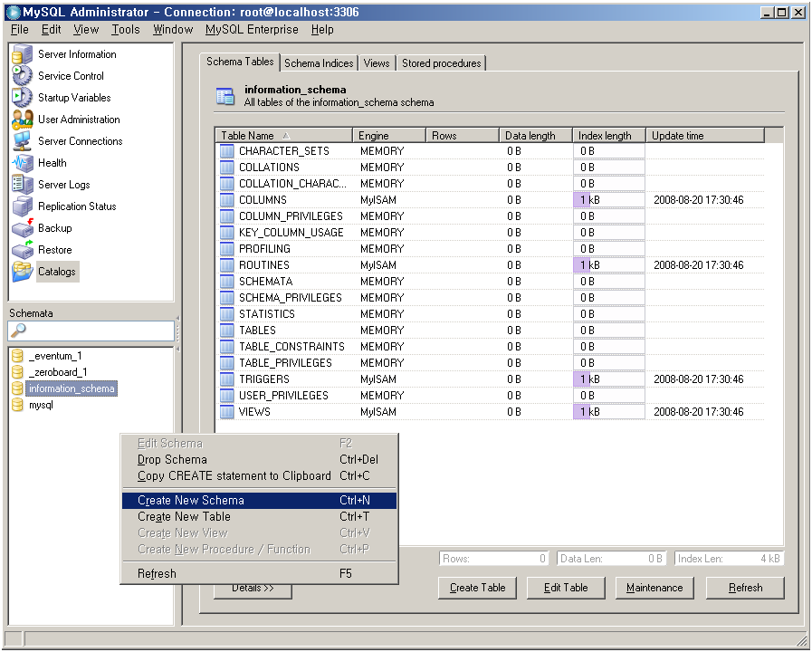Open the Backup drive icon
812x652 pixels.
23,228
